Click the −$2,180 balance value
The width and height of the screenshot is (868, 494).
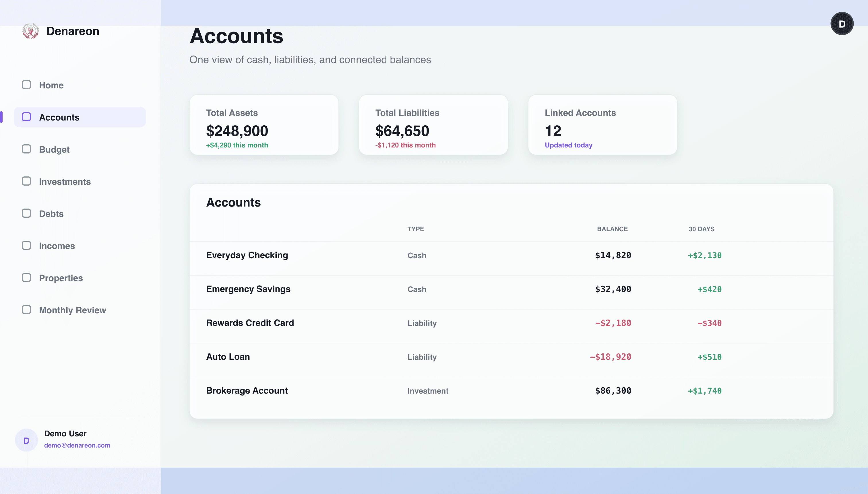(x=613, y=323)
